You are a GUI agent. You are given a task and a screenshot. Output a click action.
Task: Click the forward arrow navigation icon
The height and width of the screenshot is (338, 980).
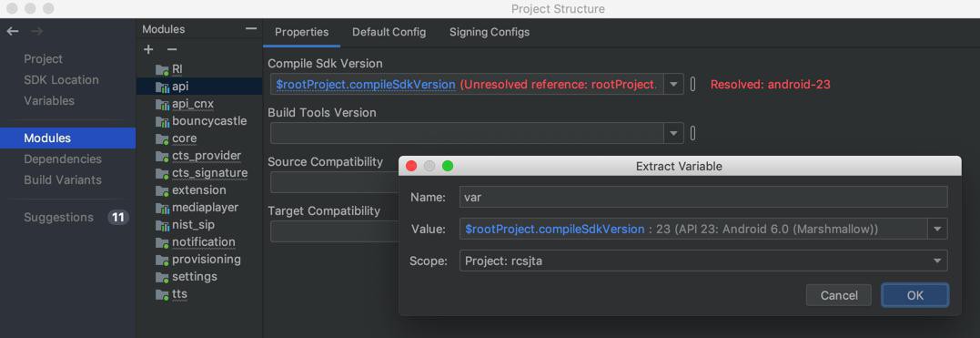pos(37,31)
